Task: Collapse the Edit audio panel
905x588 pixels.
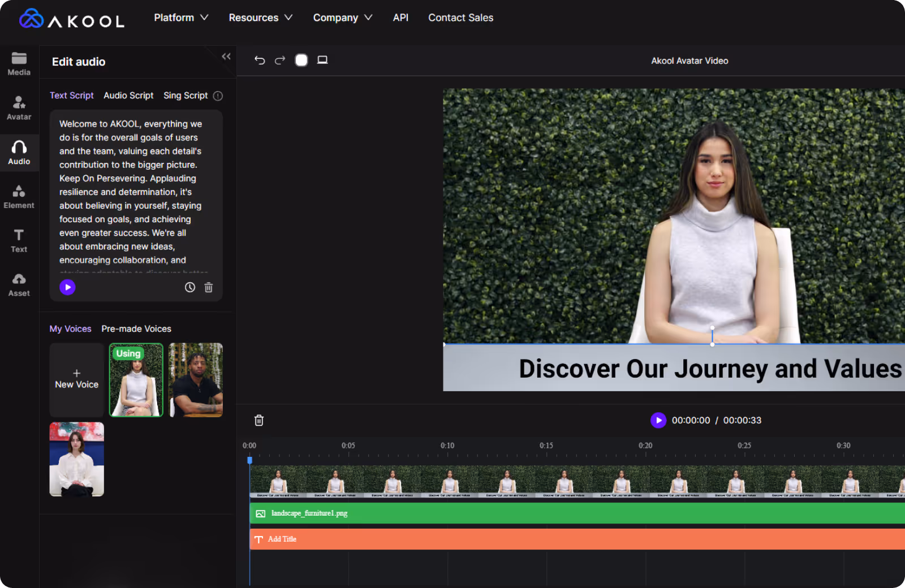Action: [x=226, y=57]
